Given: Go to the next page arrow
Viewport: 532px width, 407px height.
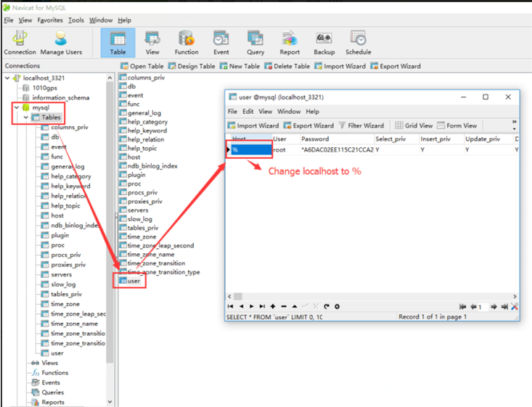Looking at the screenshot, I should [x=494, y=307].
